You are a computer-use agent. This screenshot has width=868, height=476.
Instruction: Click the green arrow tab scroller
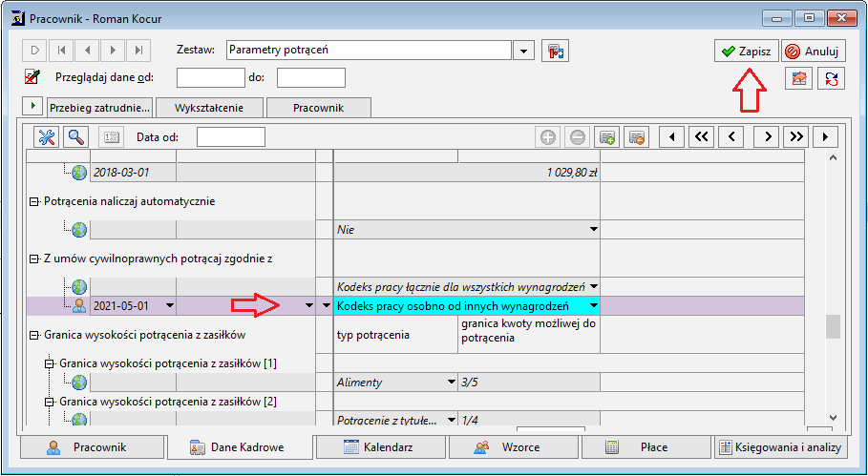click(33, 106)
